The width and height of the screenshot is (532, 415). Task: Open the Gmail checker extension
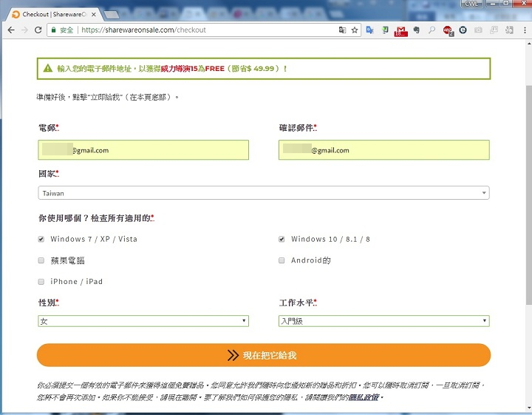point(400,30)
